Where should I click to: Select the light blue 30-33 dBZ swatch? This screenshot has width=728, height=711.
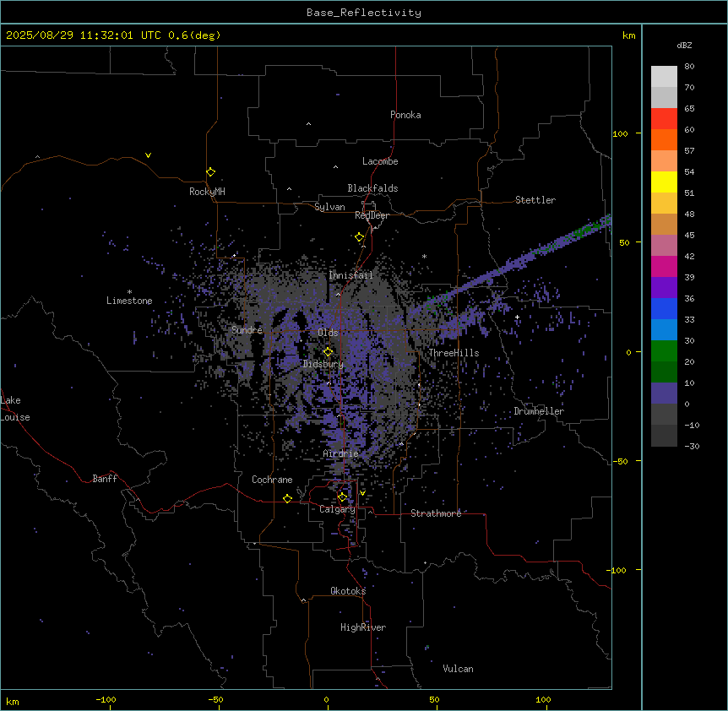[664, 330]
